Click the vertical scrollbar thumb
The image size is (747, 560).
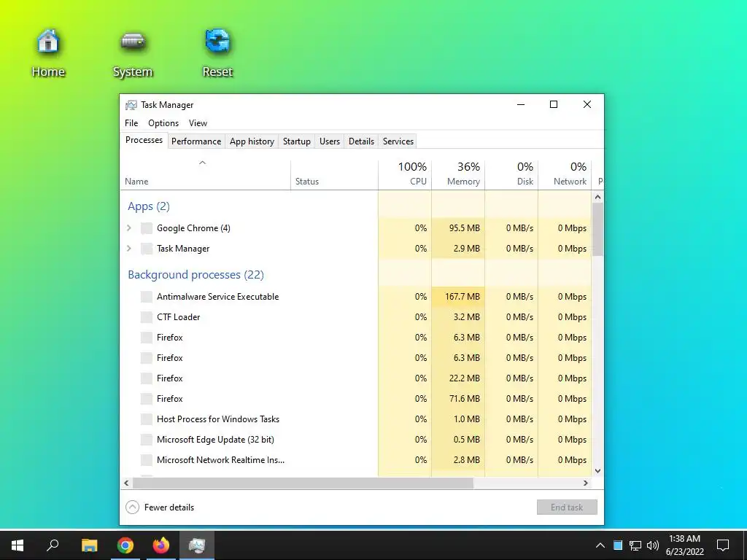[598, 229]
